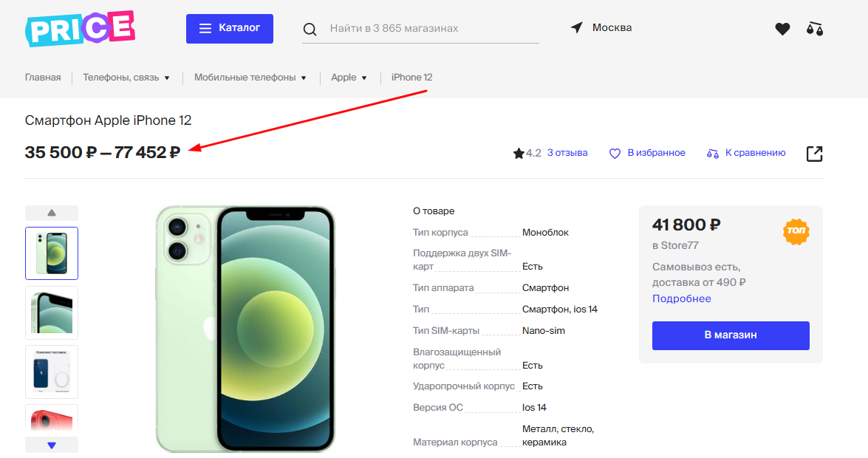Click the Nano-sim spec value

tap(544, 331)
